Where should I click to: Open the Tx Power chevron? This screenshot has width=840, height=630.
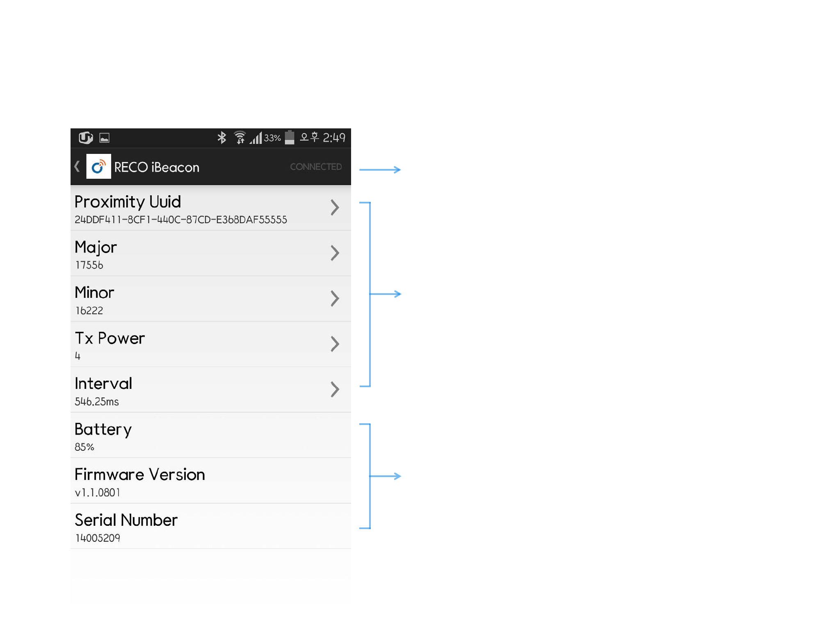pos(335,344)
